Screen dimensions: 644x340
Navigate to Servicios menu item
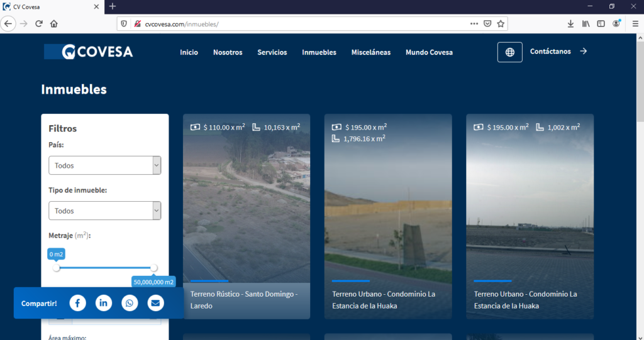coord(272,52)
